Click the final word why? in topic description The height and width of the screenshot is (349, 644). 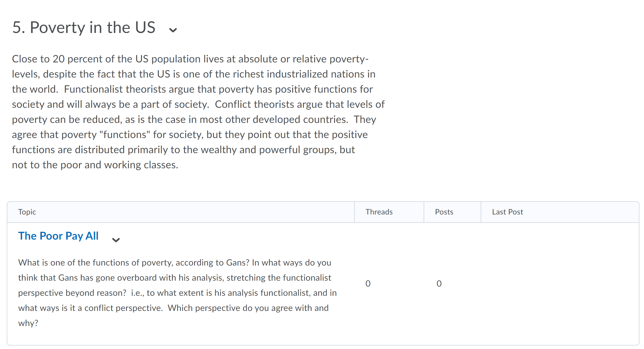[28, 323]
